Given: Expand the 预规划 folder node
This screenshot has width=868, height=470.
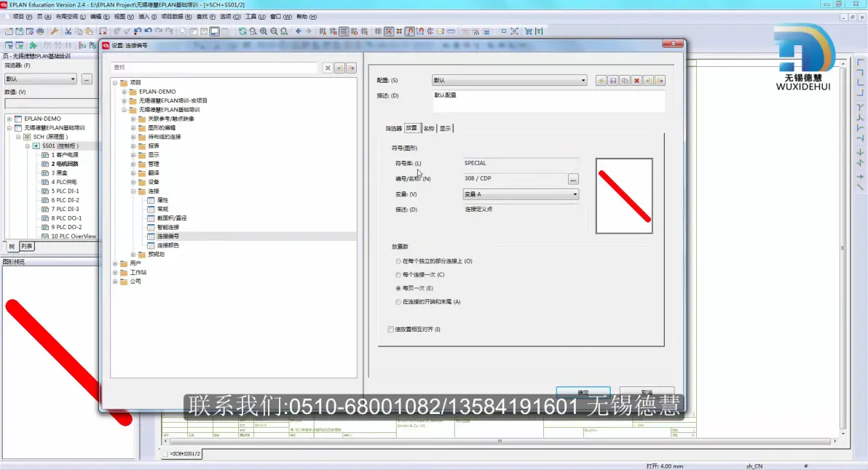Looking at the screenshot, I should [x=133, y=255].
